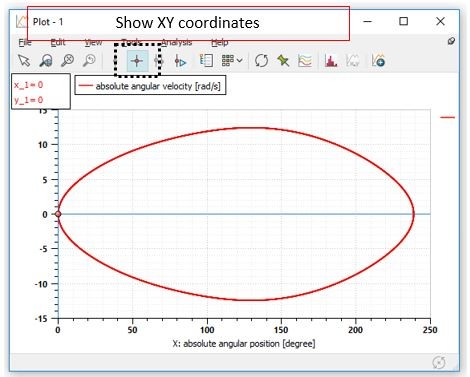Click the circular icon in the status bar
Viewport: 470px width, 377px height.
point(439,362)
